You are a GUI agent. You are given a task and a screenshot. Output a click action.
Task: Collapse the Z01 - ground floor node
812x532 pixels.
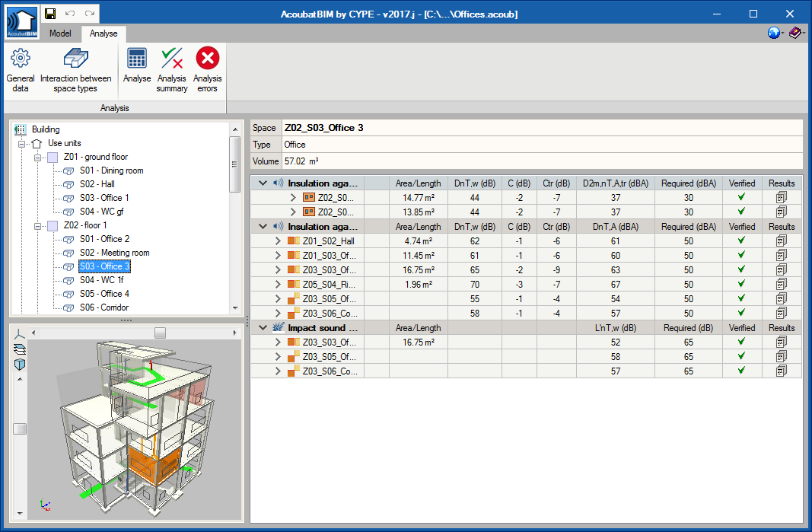[37, 157]
